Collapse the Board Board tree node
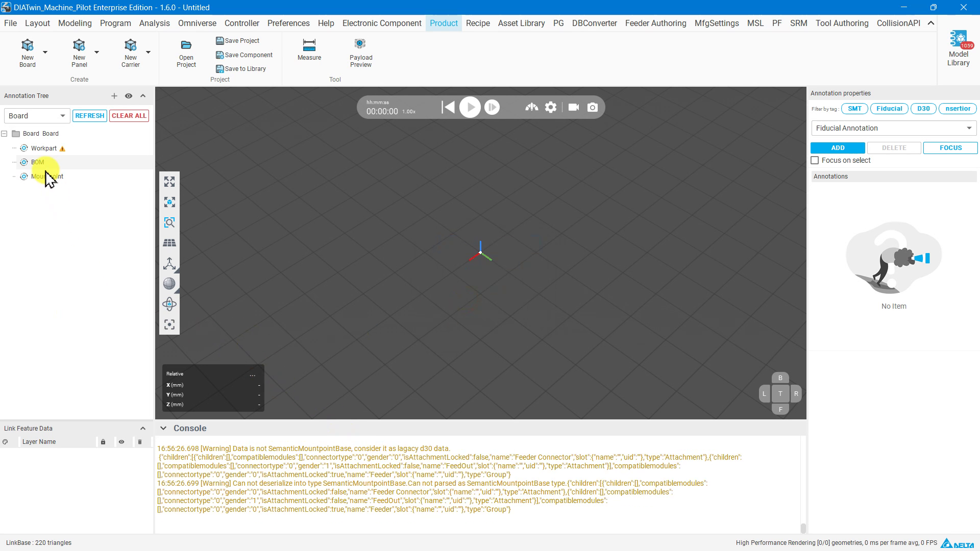This screenshot has width=980, height=551. pos(5,134)
